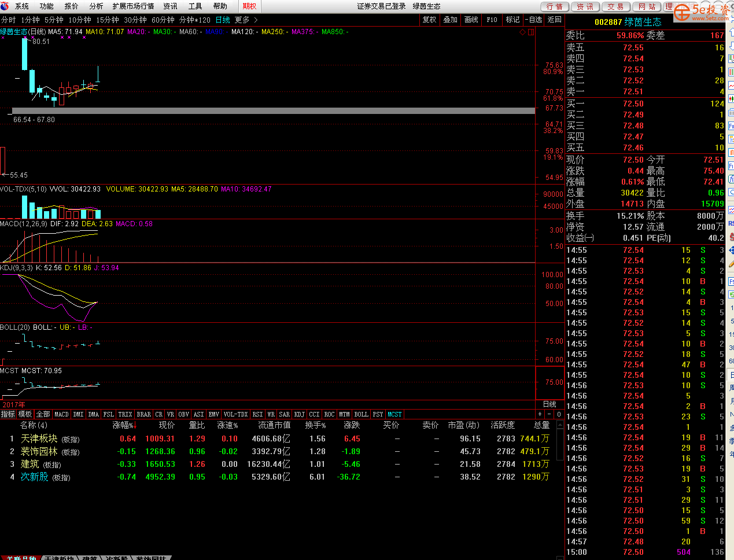Open the 系统 menu
734x560 pixels.
[x=22, y=6]
